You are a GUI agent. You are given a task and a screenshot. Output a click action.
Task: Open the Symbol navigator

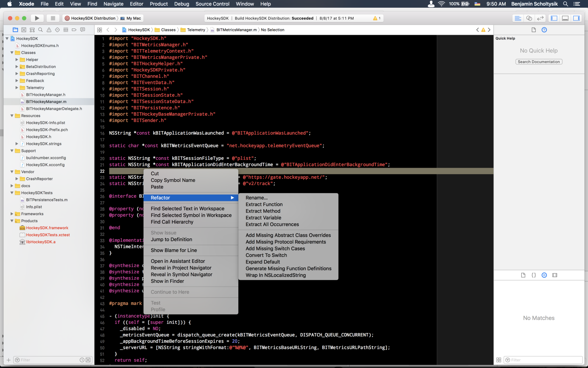[32, 30]
